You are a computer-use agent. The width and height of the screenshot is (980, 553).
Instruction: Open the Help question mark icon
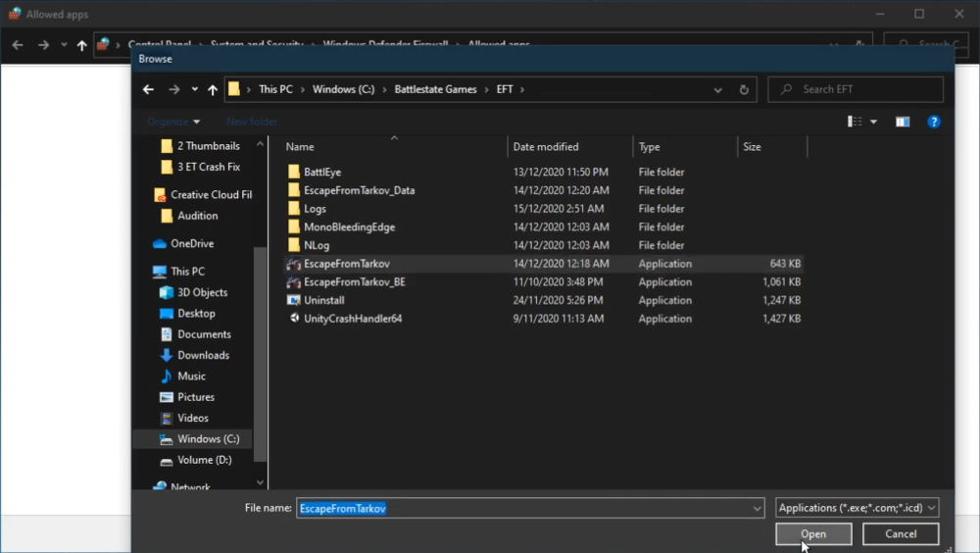934,122
